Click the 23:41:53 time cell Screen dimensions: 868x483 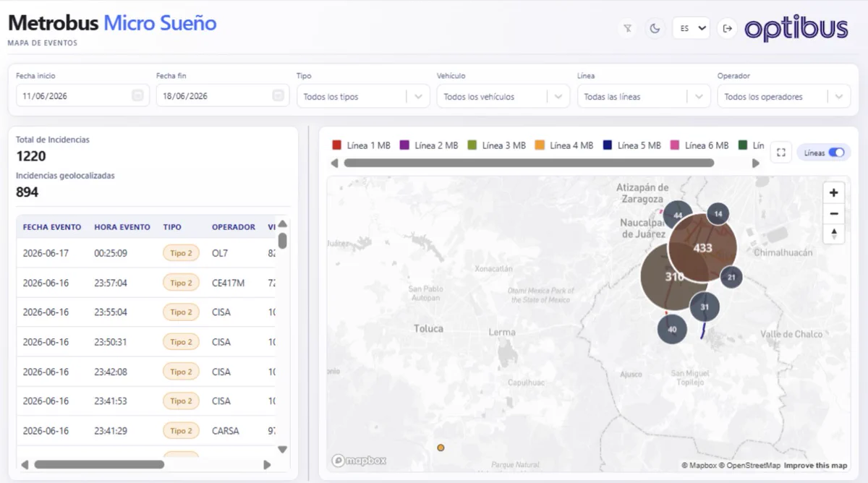[111, 401]
